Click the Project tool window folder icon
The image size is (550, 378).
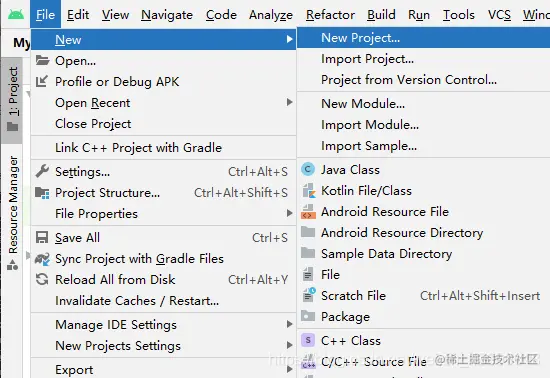tap(13, 126)
